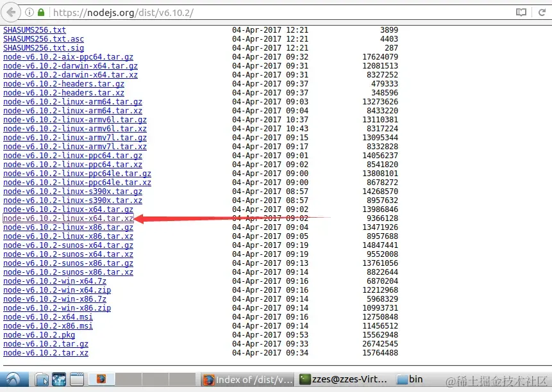Download node-v6.10.2-x86.msi installer
The image size is (552, 392).
tap(48, 326)
